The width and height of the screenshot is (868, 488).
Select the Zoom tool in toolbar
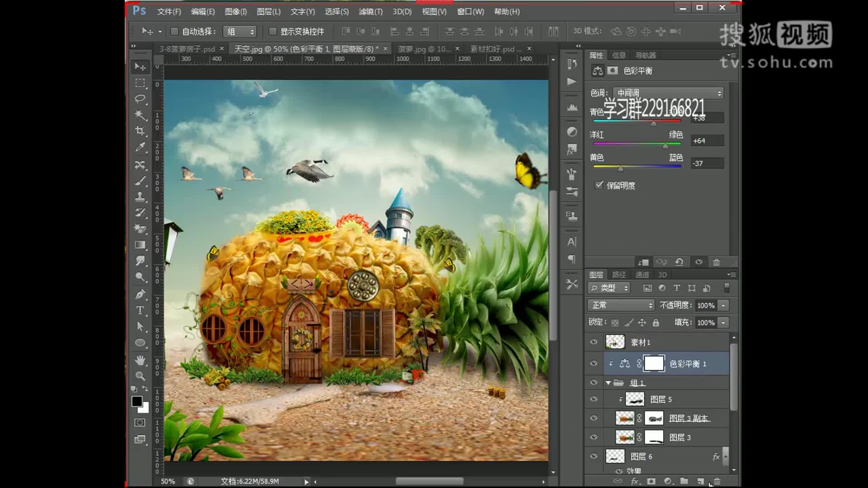tap(140, 375)
